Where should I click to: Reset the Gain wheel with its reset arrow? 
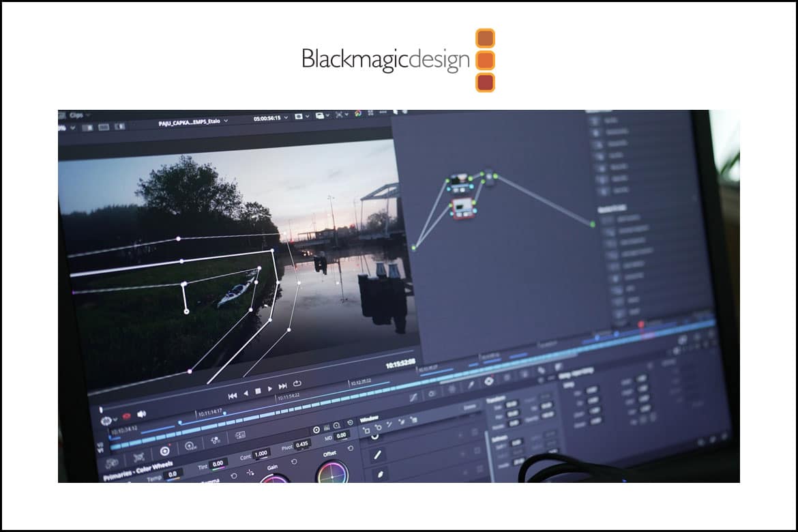(x=294, y=462)
